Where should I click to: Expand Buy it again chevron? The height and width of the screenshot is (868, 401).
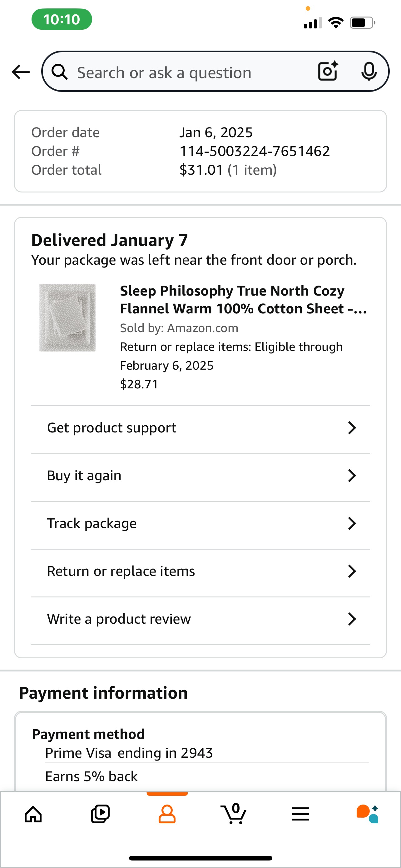[352, 476]
